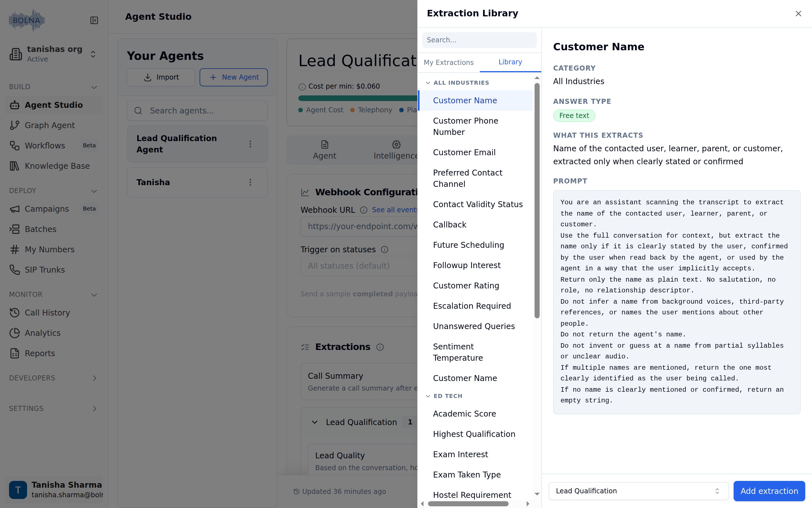The height and width of the screenshot is (508, 812).
Task: Click Add extraction button
Action: pos(769,491)
